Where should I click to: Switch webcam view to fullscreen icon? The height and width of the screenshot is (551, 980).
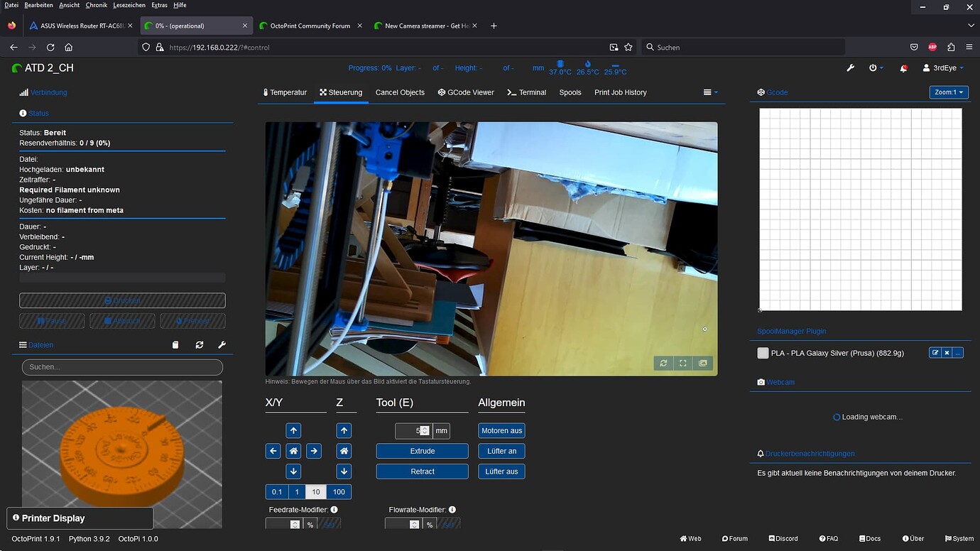[x=682, y=363]
